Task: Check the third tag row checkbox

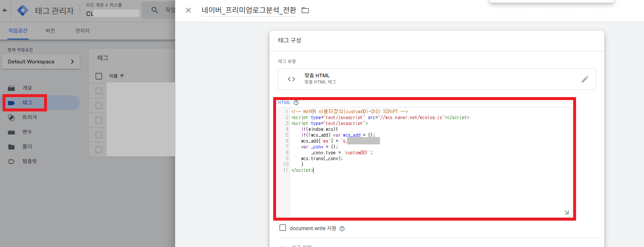Action: coord(99,120)
